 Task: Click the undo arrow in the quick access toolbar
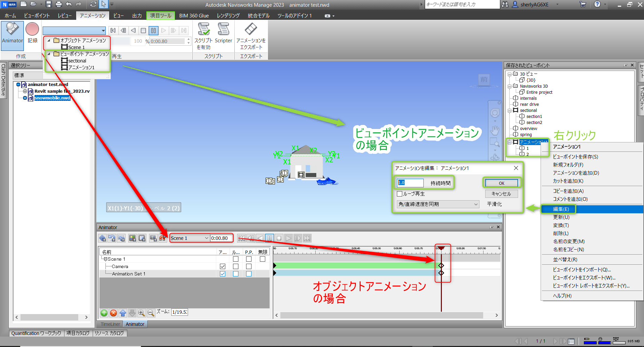[68, 4]
